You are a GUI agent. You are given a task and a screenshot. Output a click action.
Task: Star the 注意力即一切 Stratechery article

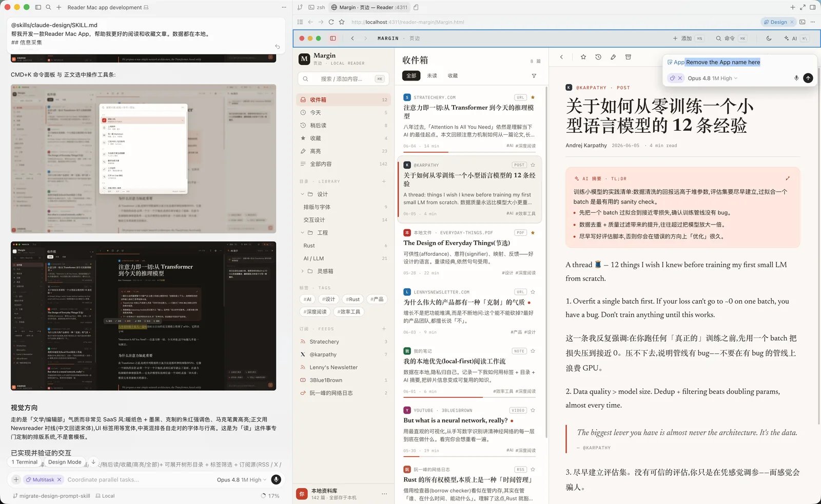(533, 97)
